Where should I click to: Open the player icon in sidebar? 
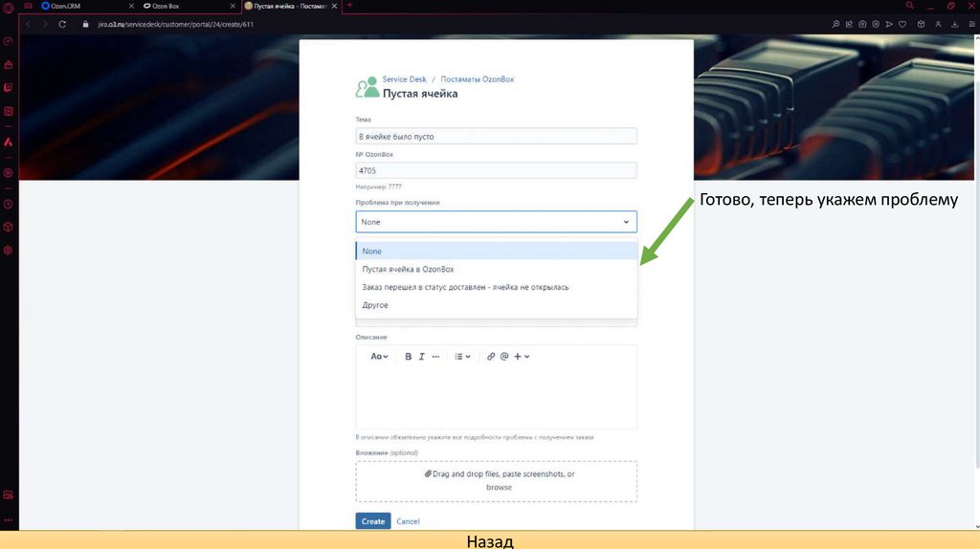click(x=8, y=173)
